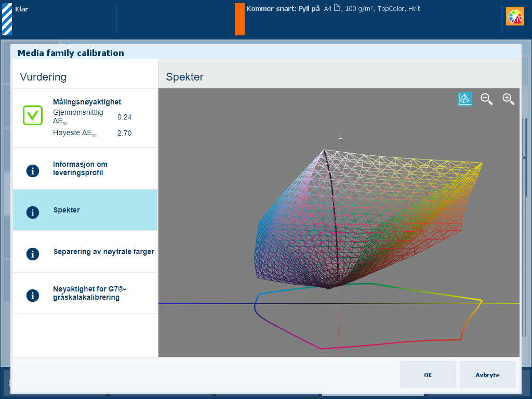Click the Media family calibration title
The width and height of the screenshot is (532, 399).
click(x=71, y=53)
